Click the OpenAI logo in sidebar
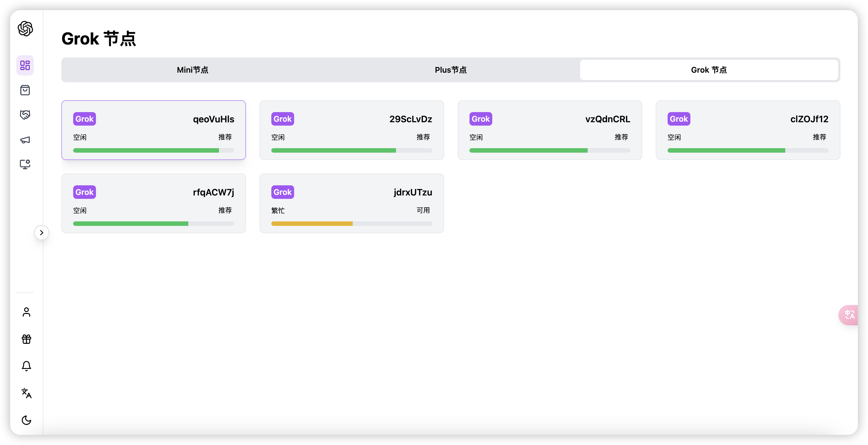 (25, 29)
